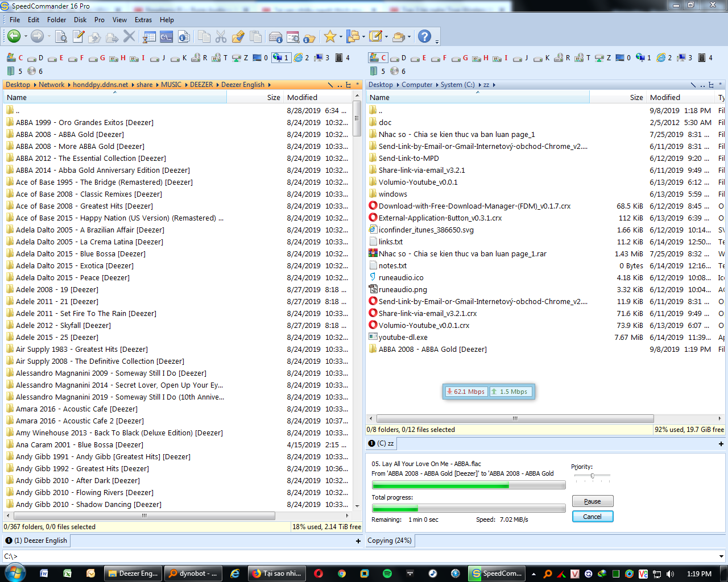Open the blue Help question mark

point(424,36)
